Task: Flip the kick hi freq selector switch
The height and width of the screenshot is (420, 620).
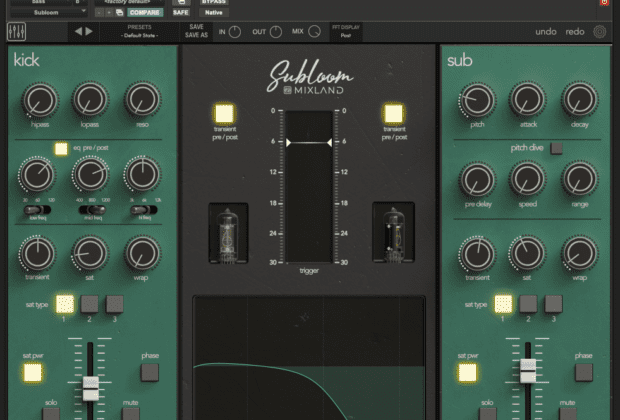Action: (x=144, y=210)
